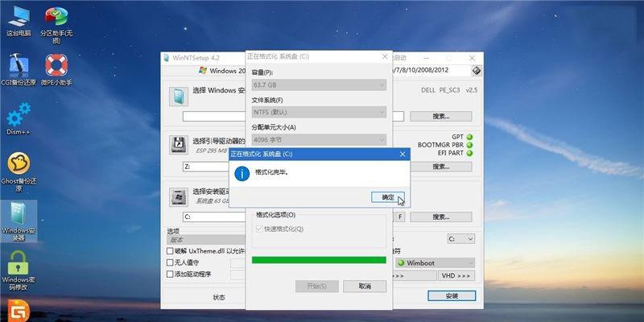Open the Windows密码修改 padlock icon
Image resolution: width=644 pixels, height=322 pixels.
pos(19,270)
